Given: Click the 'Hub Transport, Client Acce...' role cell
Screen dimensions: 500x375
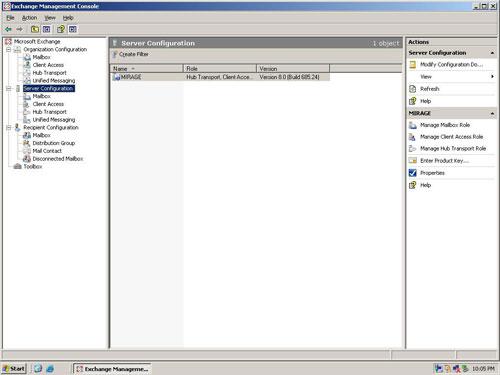Looking at the screenshot, I should pos(219,77).
